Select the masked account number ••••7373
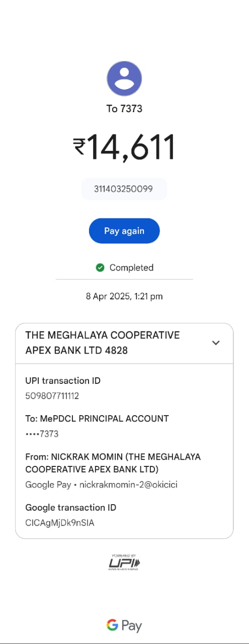This screenshot has width=249, height=644. [42, 434]
